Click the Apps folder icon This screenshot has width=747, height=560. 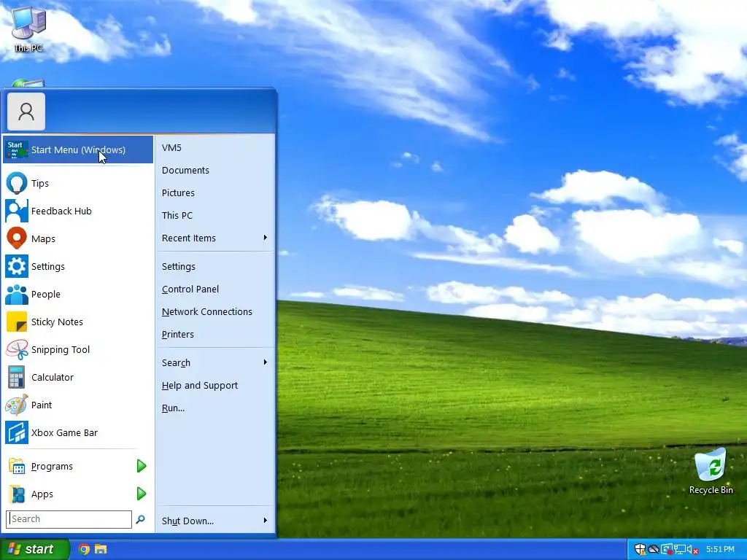(17, 494)
